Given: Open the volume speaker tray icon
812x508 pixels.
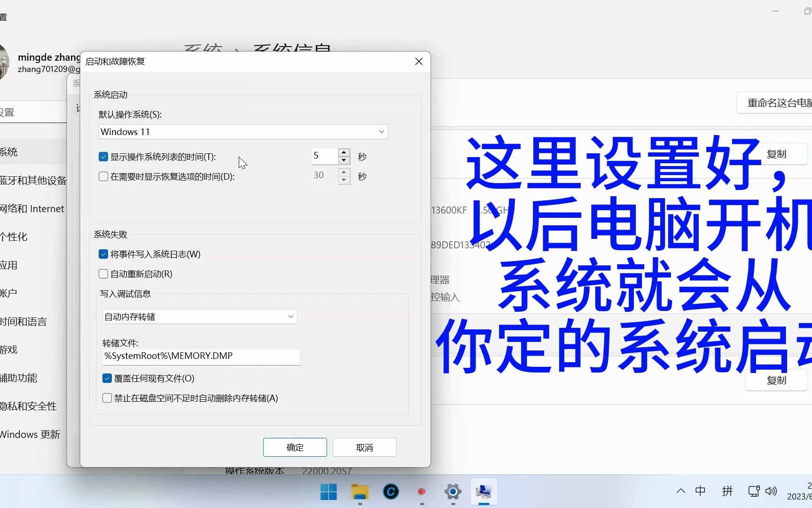Looking at the screenshot, I should (771, 491).
